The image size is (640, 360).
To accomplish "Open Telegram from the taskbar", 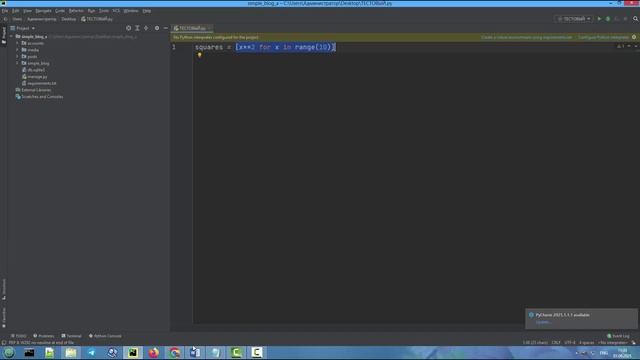I will click(91, 353).
